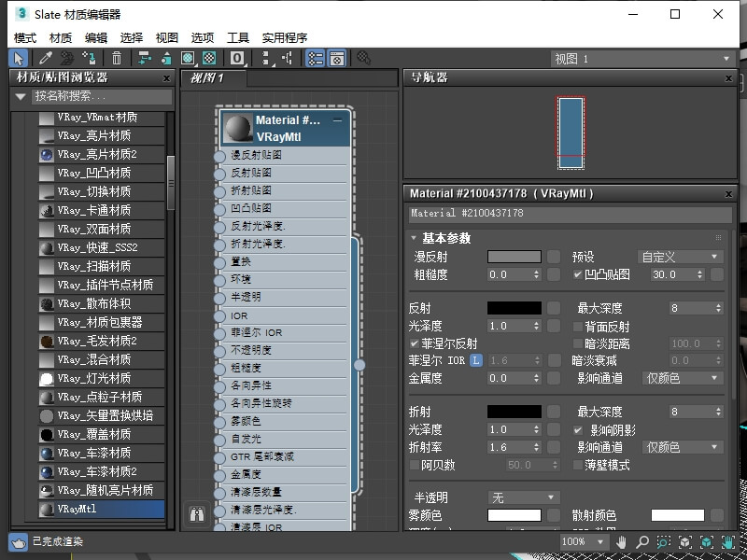
Task: Click the binoculars search icon in view
Action: coord(197,514)
